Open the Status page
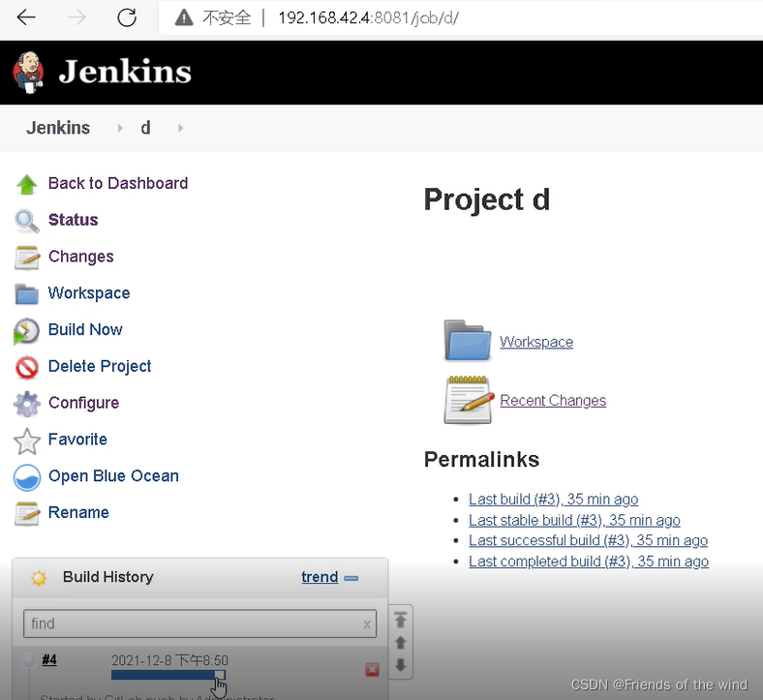This screenshot has height=700, width=763. 73,220
